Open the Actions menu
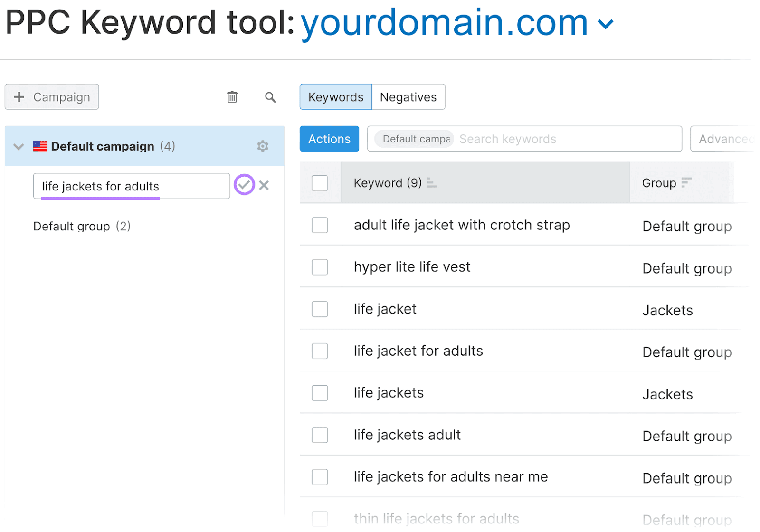 point(329,139)
